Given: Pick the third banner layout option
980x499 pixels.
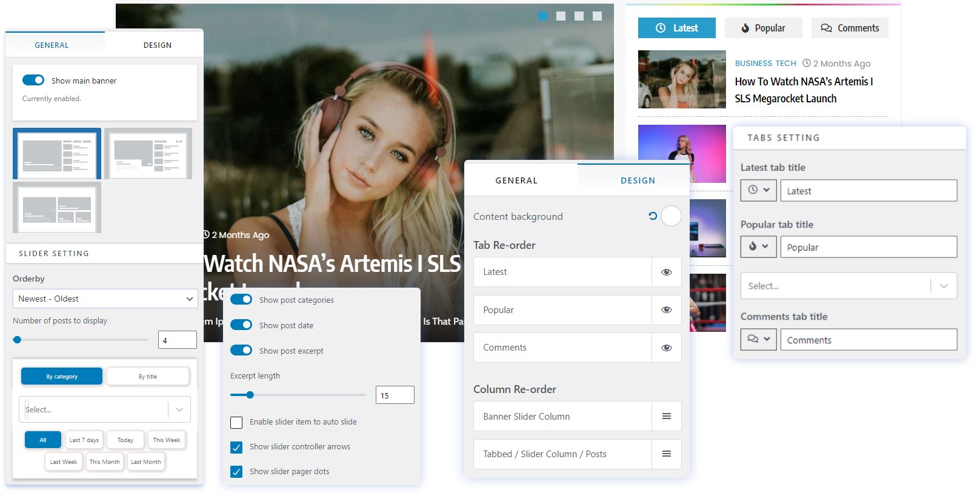Looking at the screenshot, I should [x=57, y=208].
